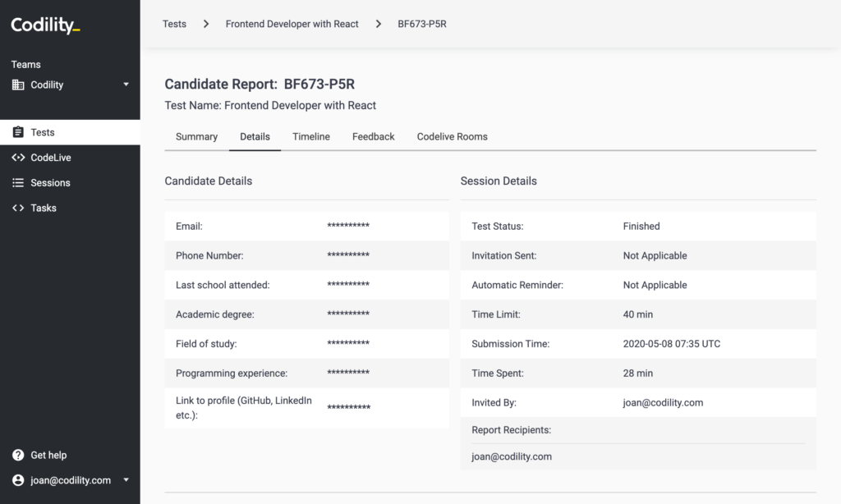Click the CodeLive code brackets icon
The image size is (841, 504).
18,158
